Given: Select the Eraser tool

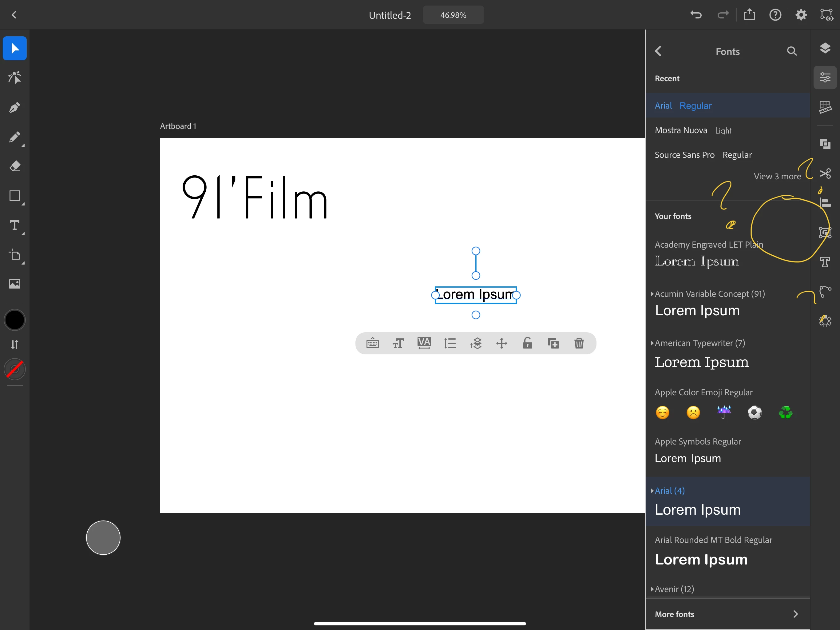Looking at the screenshot, I should click(14, 166).
